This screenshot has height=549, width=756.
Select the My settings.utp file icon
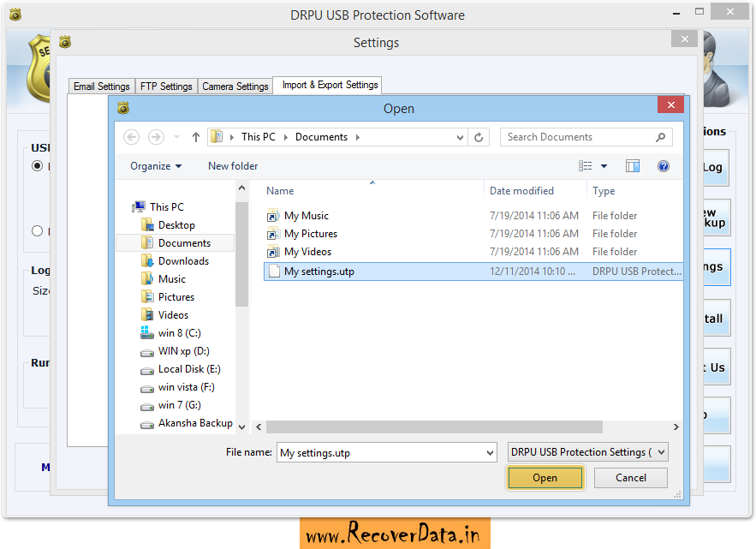click(274, 272)
